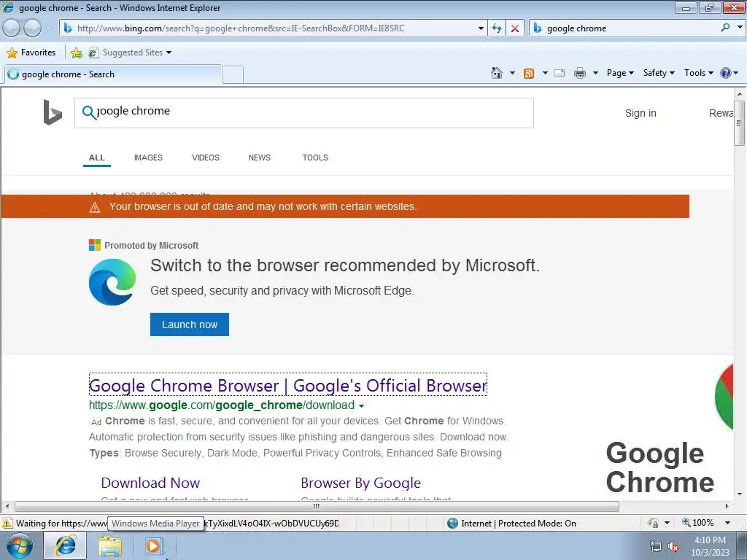Click the taskbar clock showing 4:10 PM
Screen dimensions: 747x560
point(710,546)
